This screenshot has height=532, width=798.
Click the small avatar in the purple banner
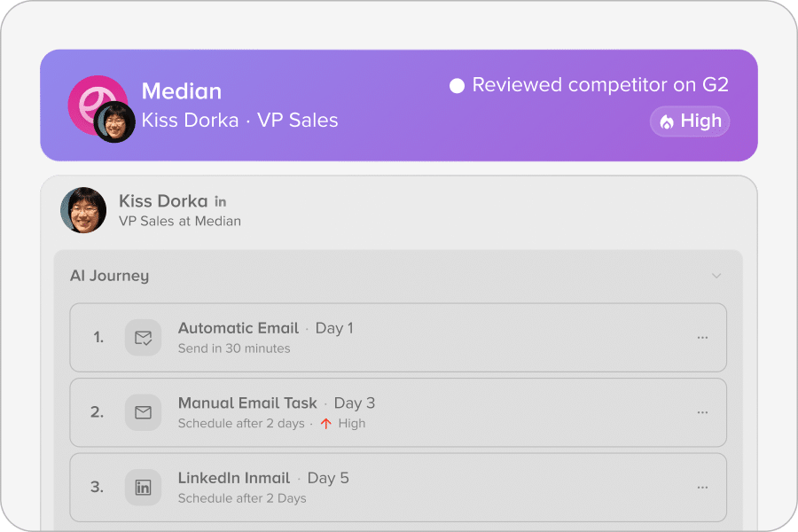point(114,122)
